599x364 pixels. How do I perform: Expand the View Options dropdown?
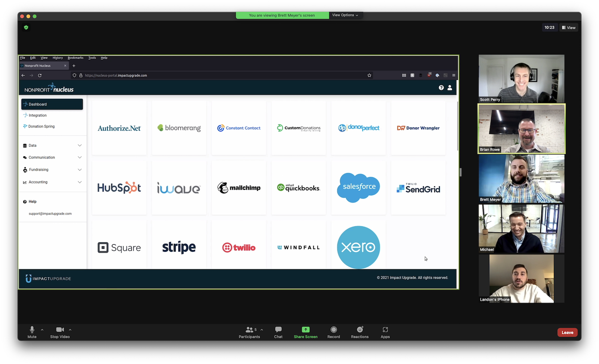(345, 15)
